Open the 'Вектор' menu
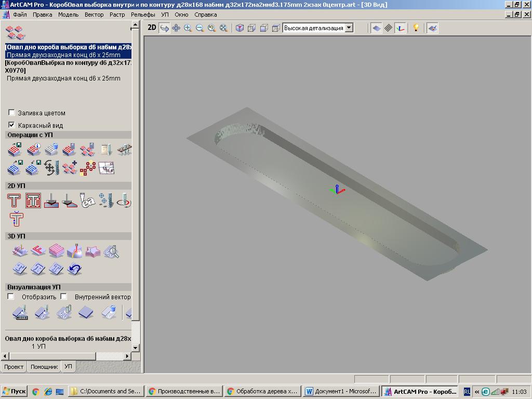The image size is (532, 399). coord(94,15)
